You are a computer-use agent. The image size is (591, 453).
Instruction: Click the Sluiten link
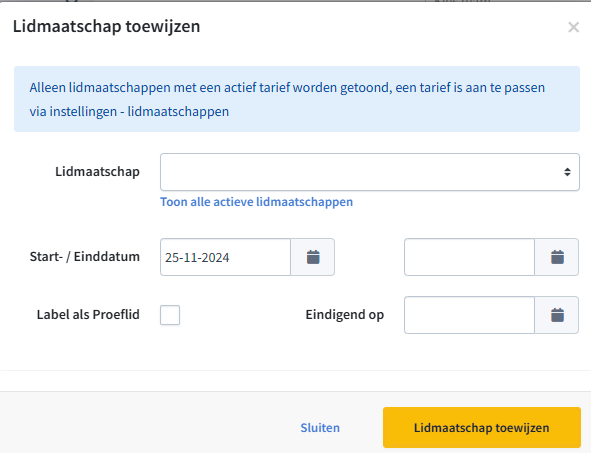[320, 428]
